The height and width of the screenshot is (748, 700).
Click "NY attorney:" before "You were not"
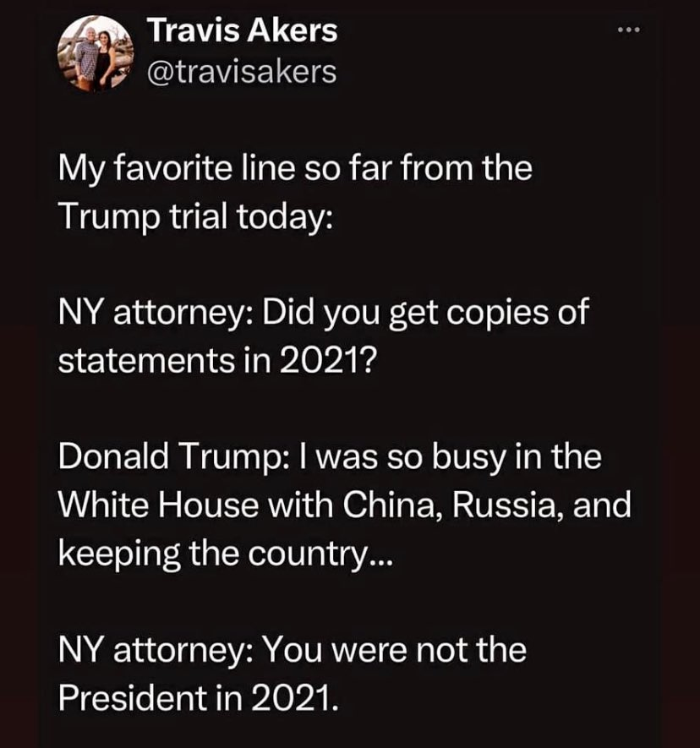click(157, 651)
